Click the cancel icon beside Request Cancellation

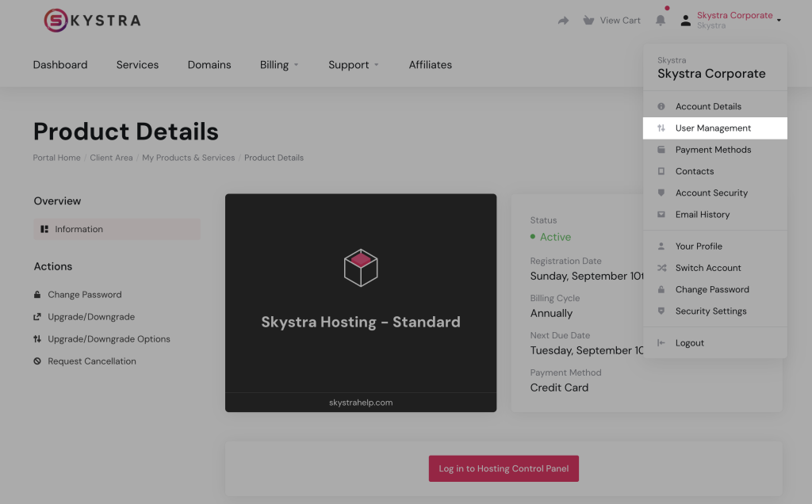37,361
